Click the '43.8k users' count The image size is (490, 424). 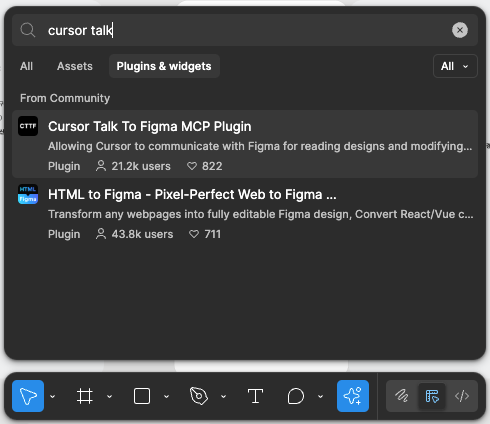point(142,234)
